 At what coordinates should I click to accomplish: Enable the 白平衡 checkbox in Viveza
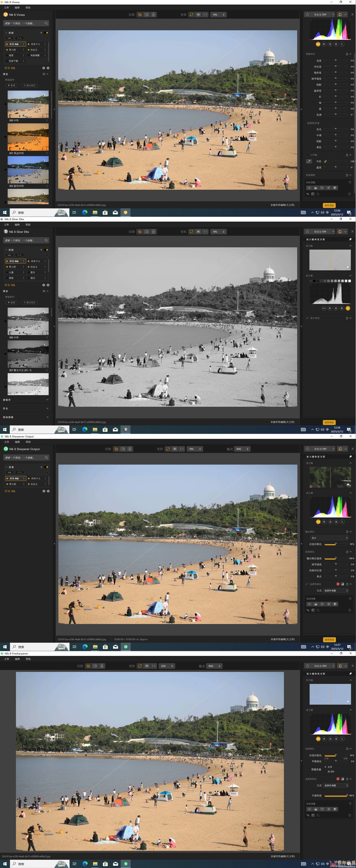point(307,155)
